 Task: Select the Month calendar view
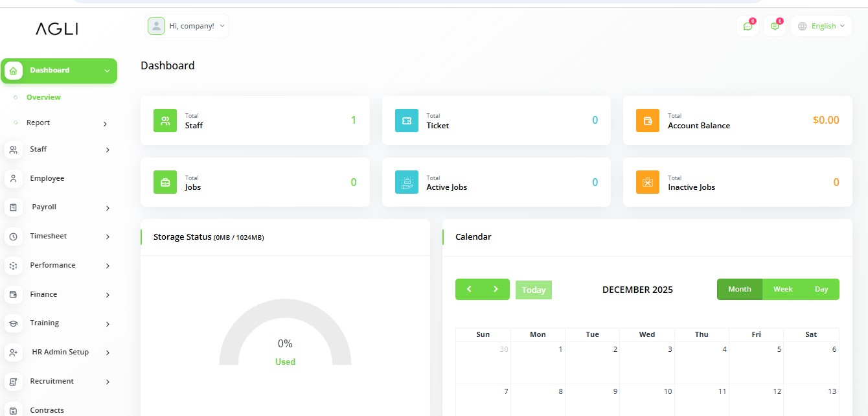[x=739, y=289]
